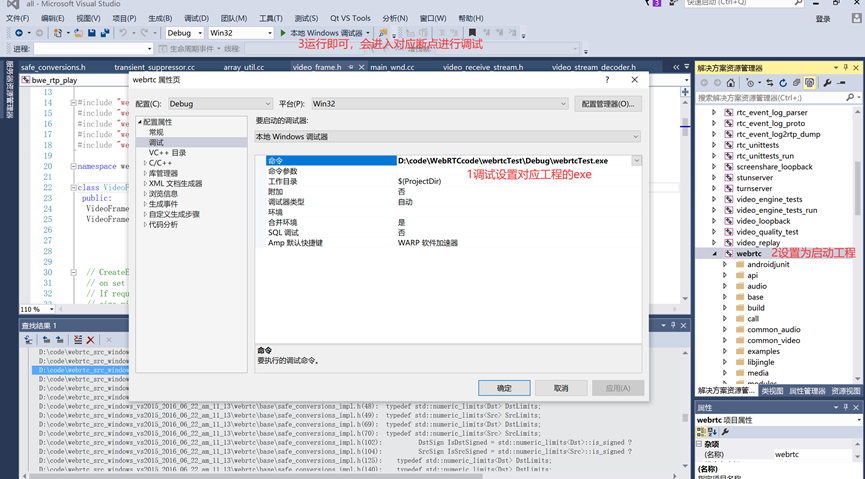
Task: Click first icon in Find Results toolbar
Action: (28, 340)
